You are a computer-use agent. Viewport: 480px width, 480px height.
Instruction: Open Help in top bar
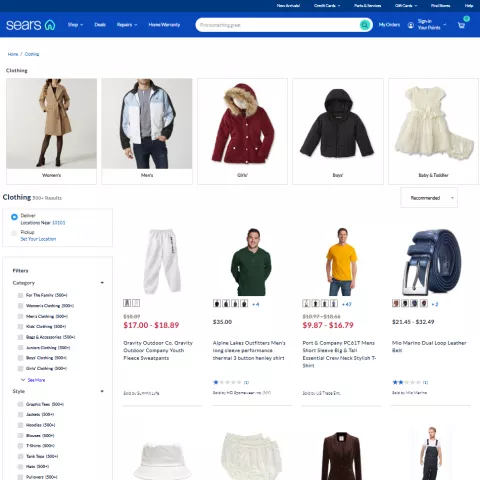pyautogui.click(x=469, y=6)
